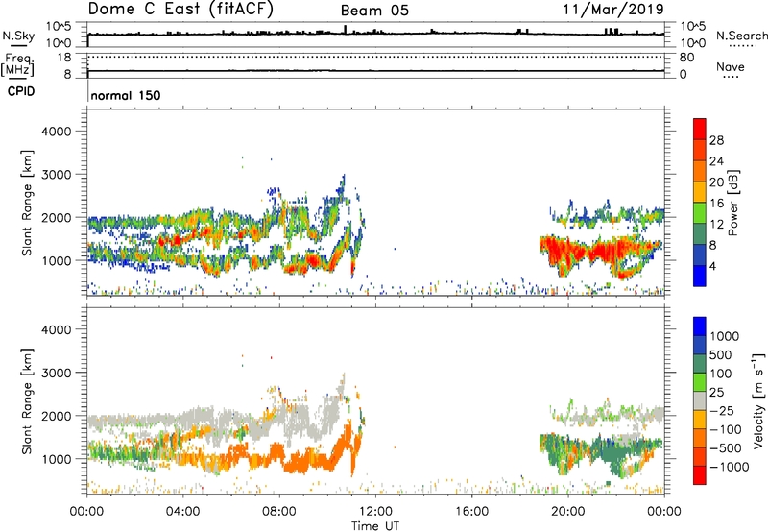768x532 pixels.
Task: Click the light green Power segment between 12 and 16
Action: click(700, 213)
